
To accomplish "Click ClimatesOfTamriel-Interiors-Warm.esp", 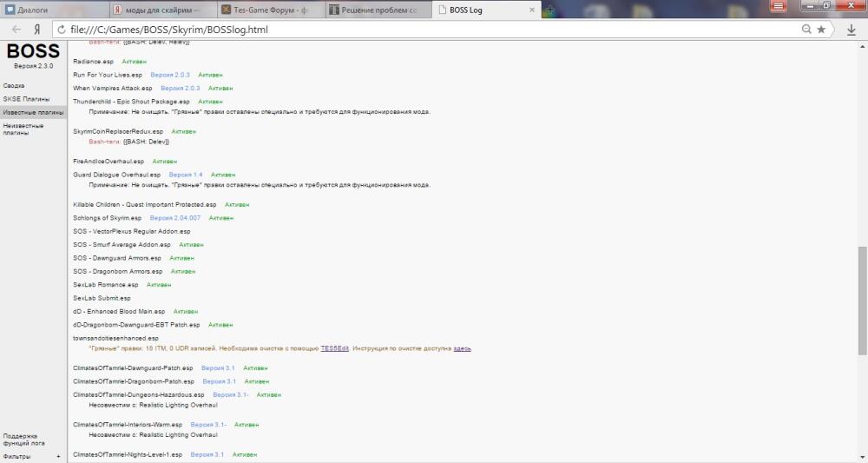I will pos(128,425).
